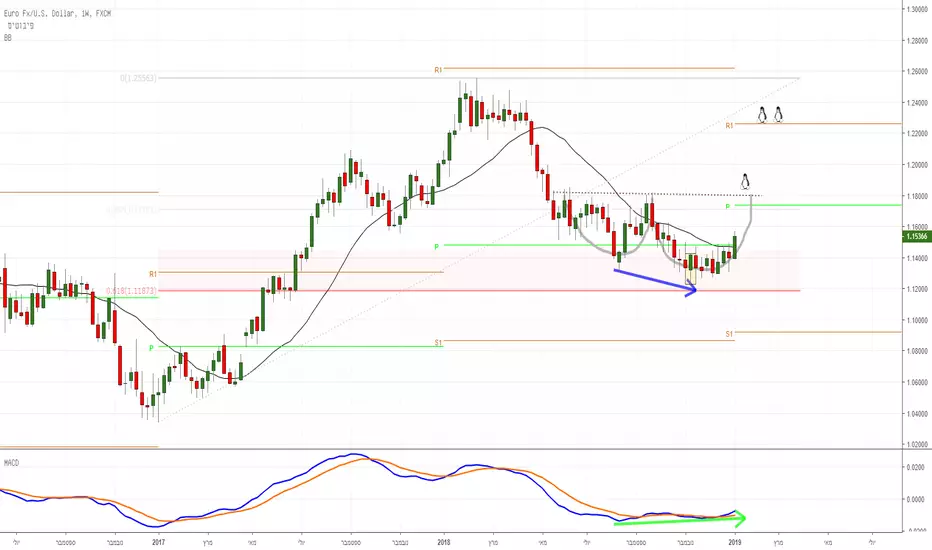Click the Hebrew pivots indicator legend label

point(21,26)
